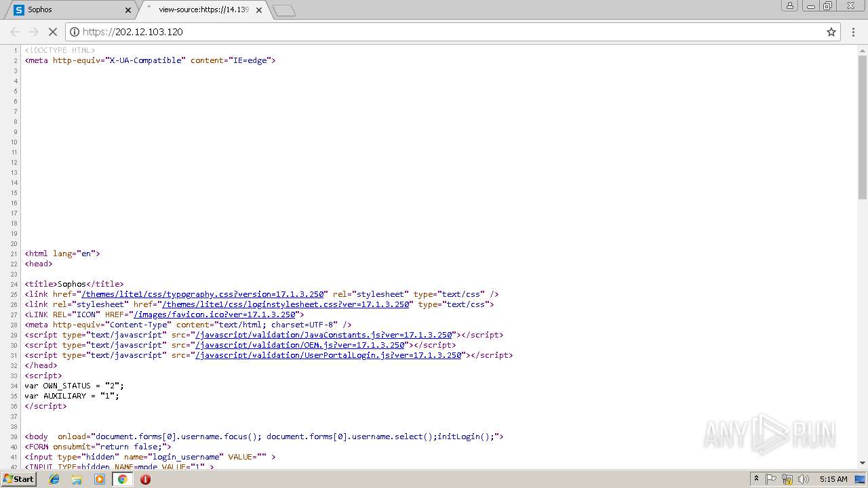Open Windows Media Player from the taskbar

click(x=100, y=479)
